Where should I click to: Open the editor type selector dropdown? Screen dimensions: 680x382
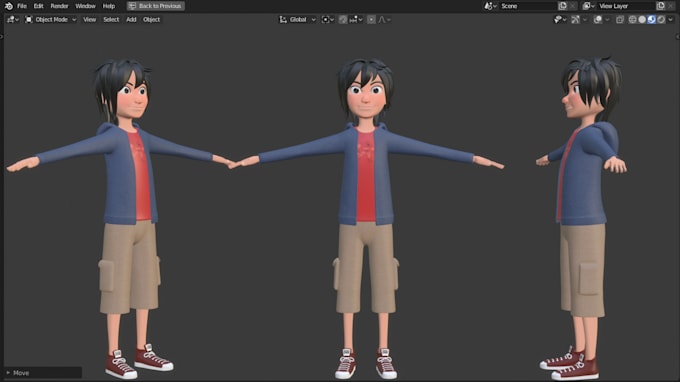pos(13,20)
